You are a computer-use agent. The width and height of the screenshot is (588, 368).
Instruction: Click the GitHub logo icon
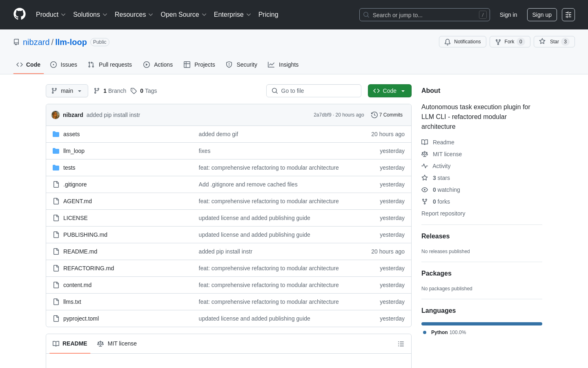[x=20, y=14]
